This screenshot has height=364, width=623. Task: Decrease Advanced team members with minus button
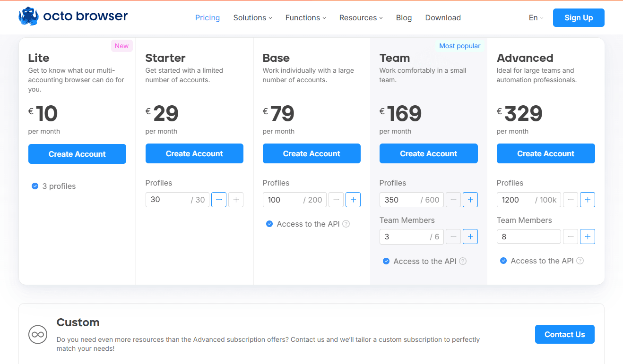coord(571,237)
